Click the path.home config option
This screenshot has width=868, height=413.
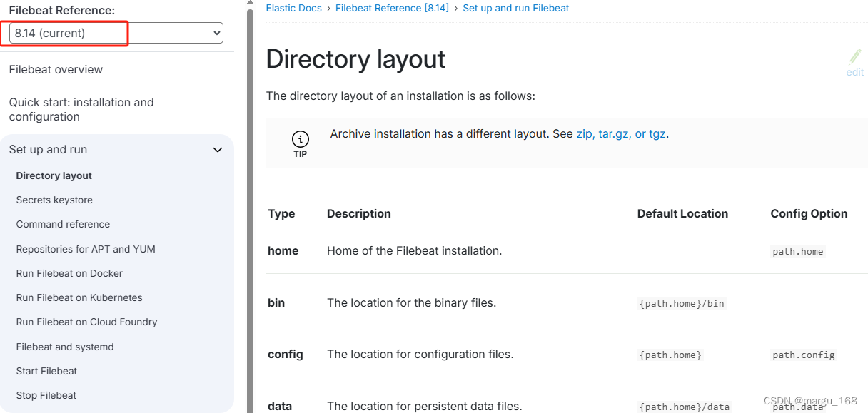point(798,251)
